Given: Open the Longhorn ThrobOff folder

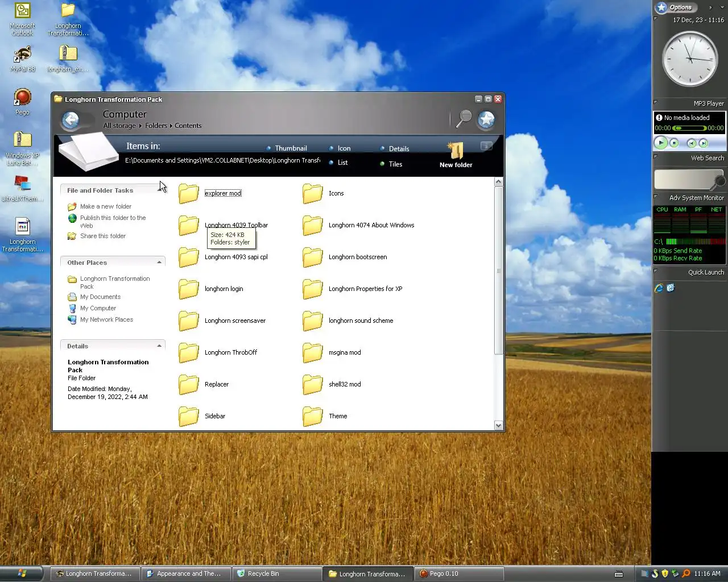Looking at the screenshot, I should point(218,352).
